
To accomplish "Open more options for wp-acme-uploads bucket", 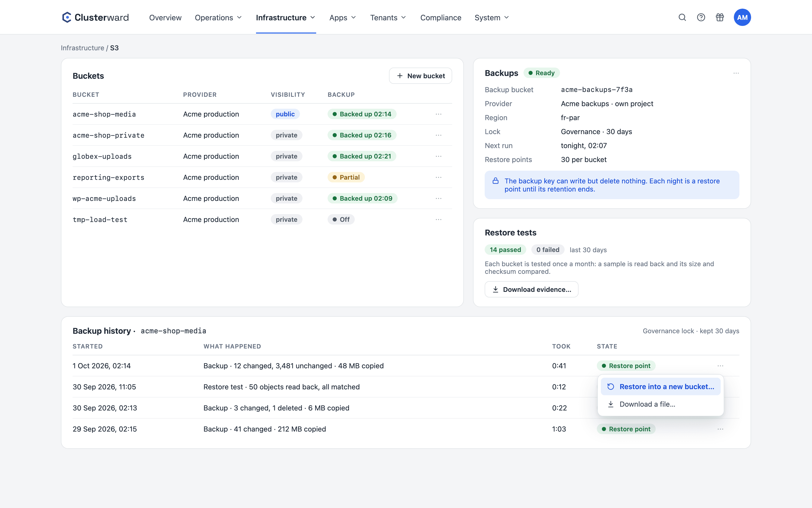I will 438,199.
